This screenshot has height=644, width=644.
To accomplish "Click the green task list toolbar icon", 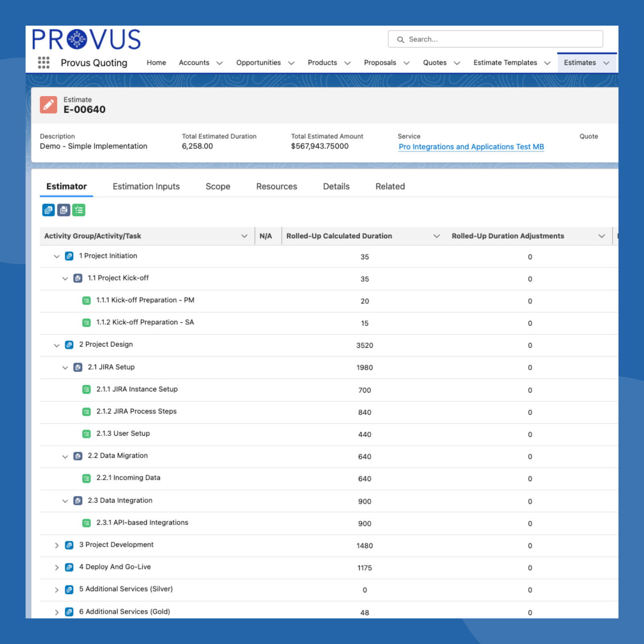I will click(79, 210).
